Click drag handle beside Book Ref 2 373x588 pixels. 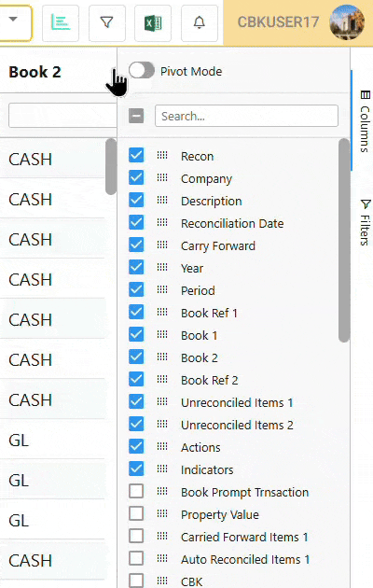(x=162, y=379)
